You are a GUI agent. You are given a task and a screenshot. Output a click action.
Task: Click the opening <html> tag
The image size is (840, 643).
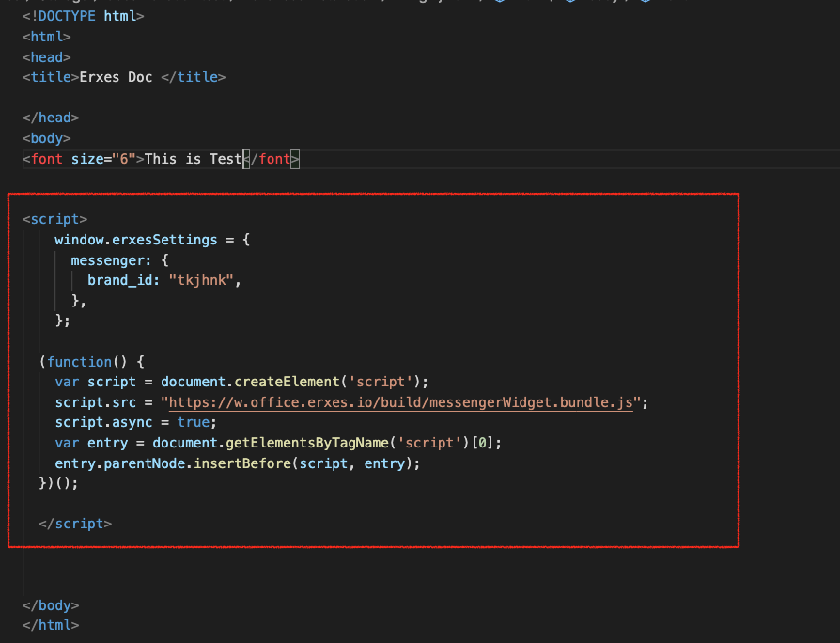point(47,37)
